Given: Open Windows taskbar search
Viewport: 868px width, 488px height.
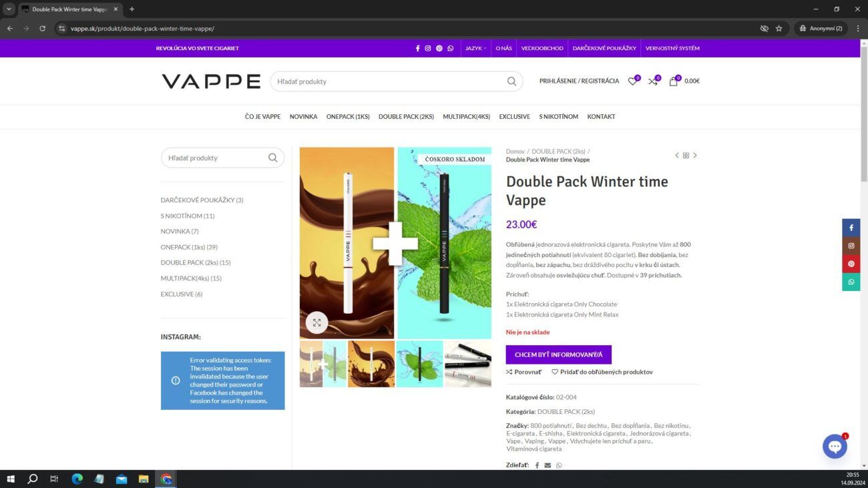Looking at the screenshot, I should coord(32,479).
